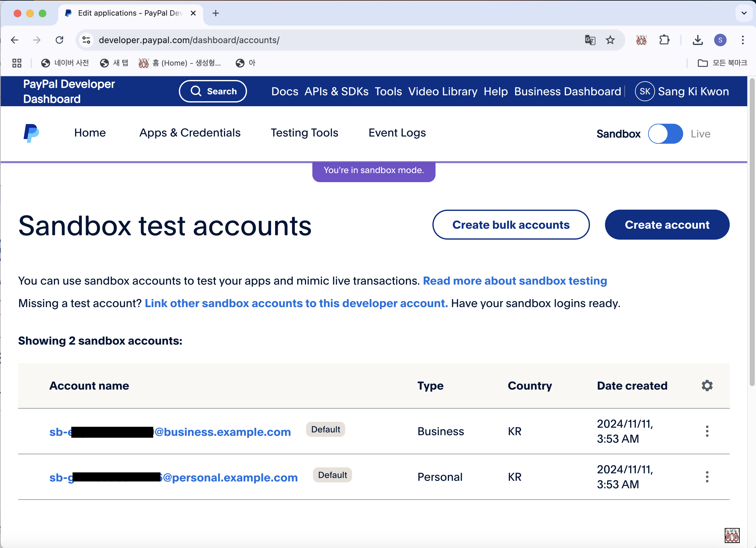Screen dimensions: 756x548
Task: Open the Apps & Credentials tab
Action: 190,132
